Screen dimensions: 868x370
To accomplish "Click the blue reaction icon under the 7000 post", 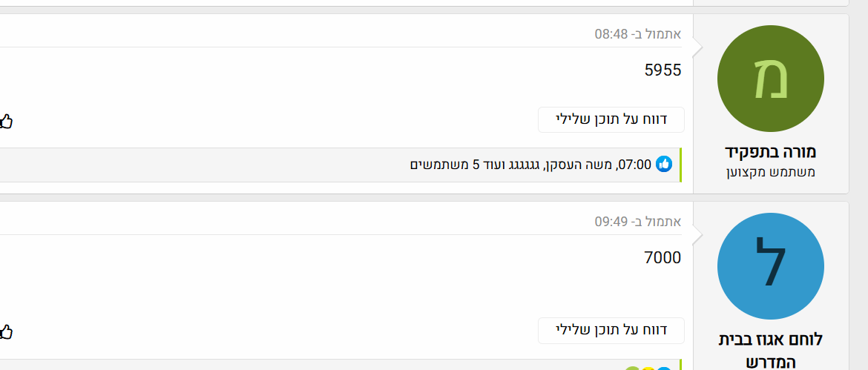I will point(665,369).
